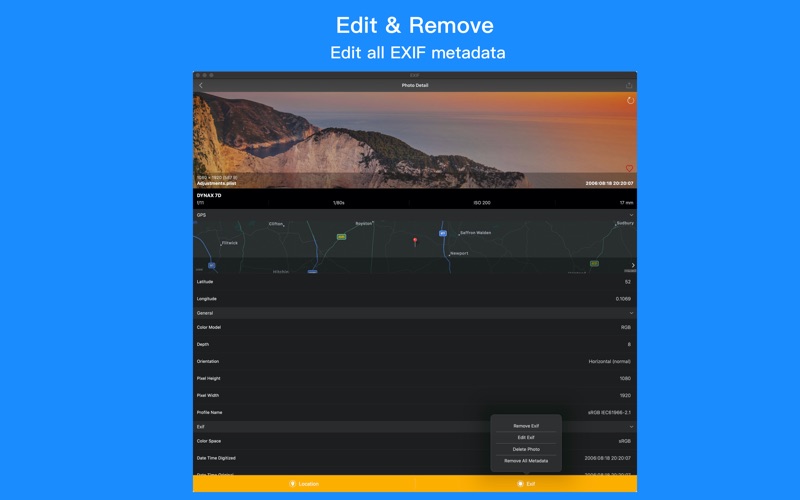The width and height of the screenshot is (800, 500).
Task: Click the DYNAX 7D camera label
Action: click(x=209, y=195)
